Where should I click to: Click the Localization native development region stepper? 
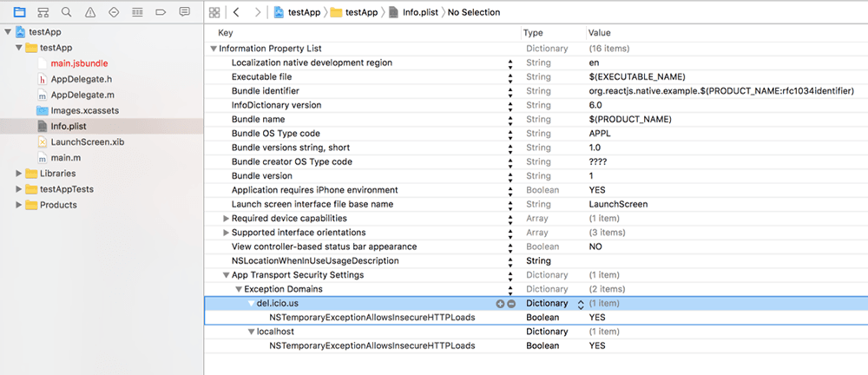[510, 63]
